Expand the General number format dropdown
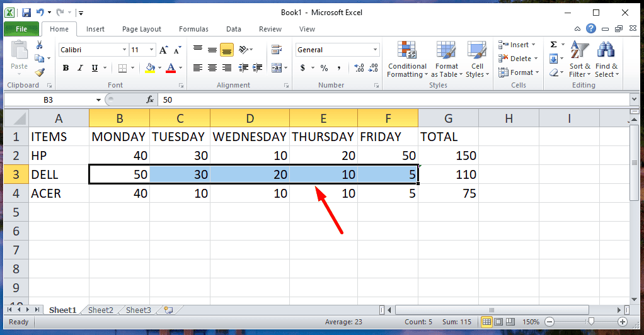 pyautogui.click(x=375, y=50)
